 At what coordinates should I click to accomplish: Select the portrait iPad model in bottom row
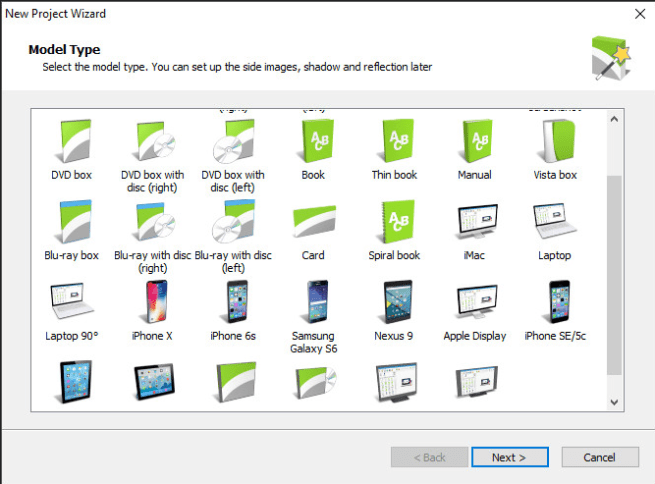pos(75,382)
